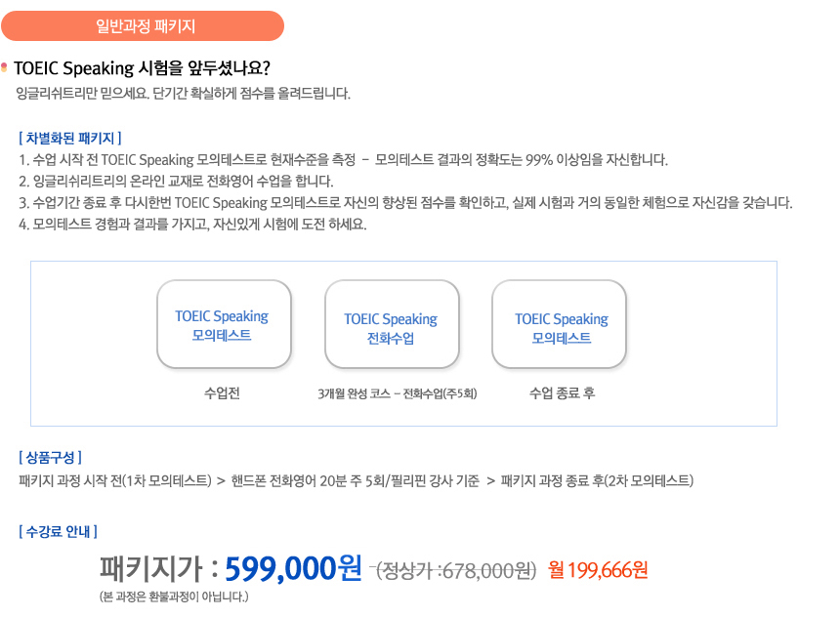
Task: Click the red 월 199,666원 monthly price
Action: coord(598,570)
